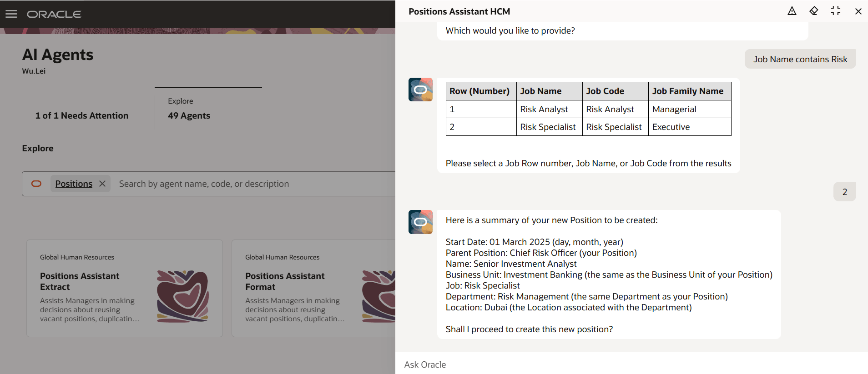Click the Positions Assistant Extract artwork thumbnail
The width and height of the screenshot is (868, 374).
(x=183, y=296)
